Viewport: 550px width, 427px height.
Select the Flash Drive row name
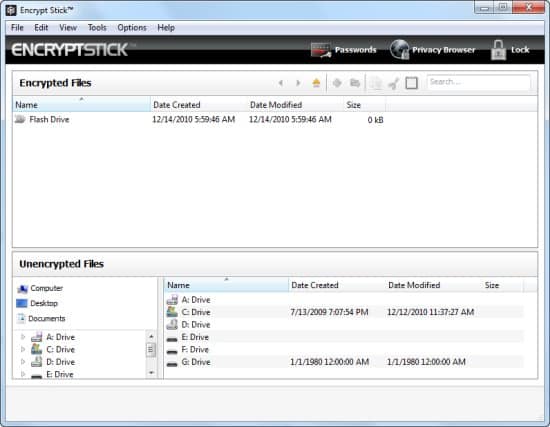coord(49,119)
